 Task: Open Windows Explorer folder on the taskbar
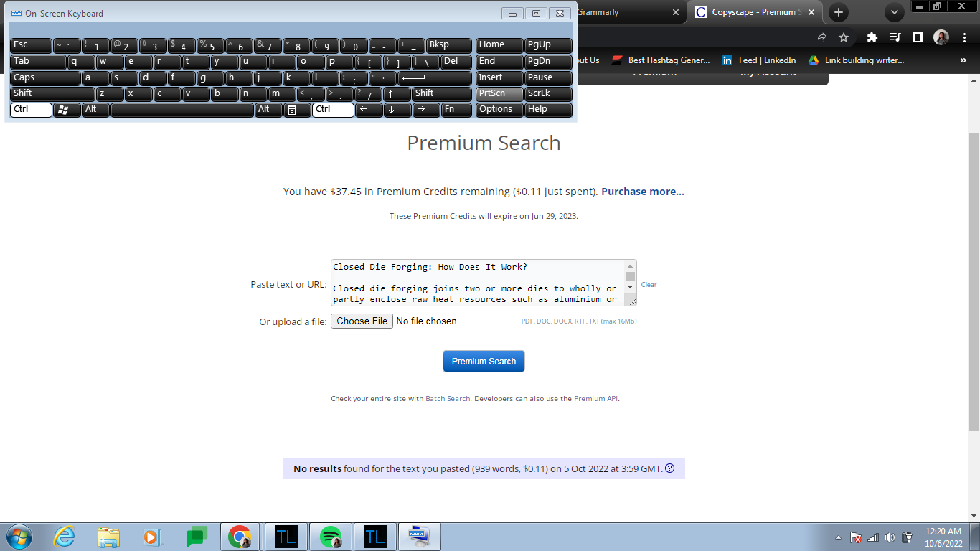coord(108,537)
